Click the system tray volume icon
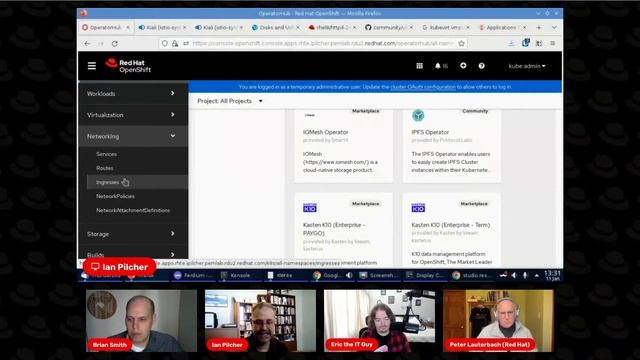This screenshot has width=640, height=360. coord(514,276)
